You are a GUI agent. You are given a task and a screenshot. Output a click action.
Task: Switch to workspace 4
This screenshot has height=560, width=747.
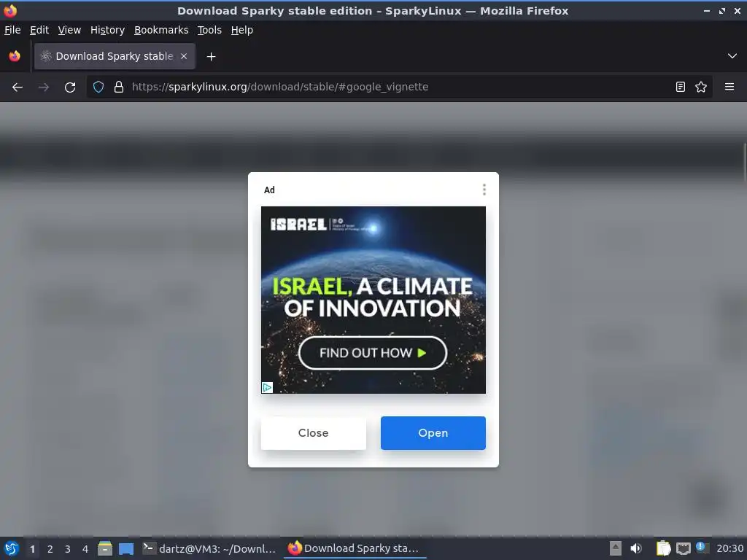pyautogui.click(x=85, y=549)
